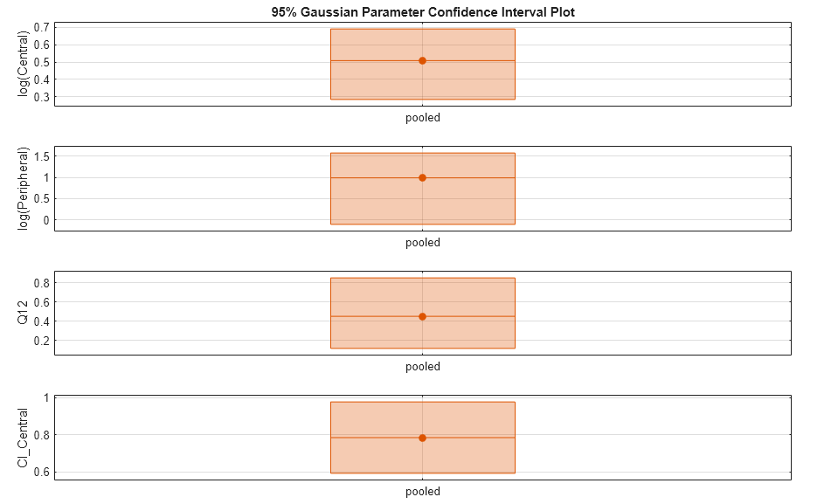Click the plot title '95% Gaussian Parameter Confidence Interval Plot'
838x504 pixels.
[x=422, y=12]
